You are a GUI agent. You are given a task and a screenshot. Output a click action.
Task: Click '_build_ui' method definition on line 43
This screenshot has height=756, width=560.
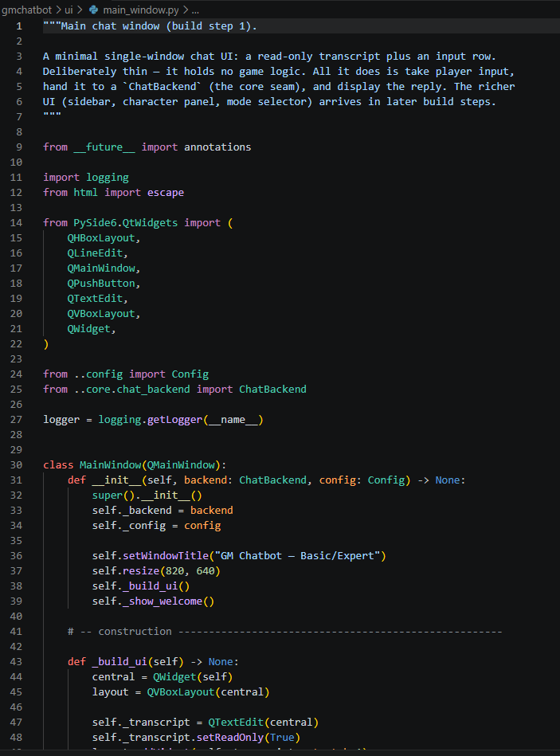119,661
